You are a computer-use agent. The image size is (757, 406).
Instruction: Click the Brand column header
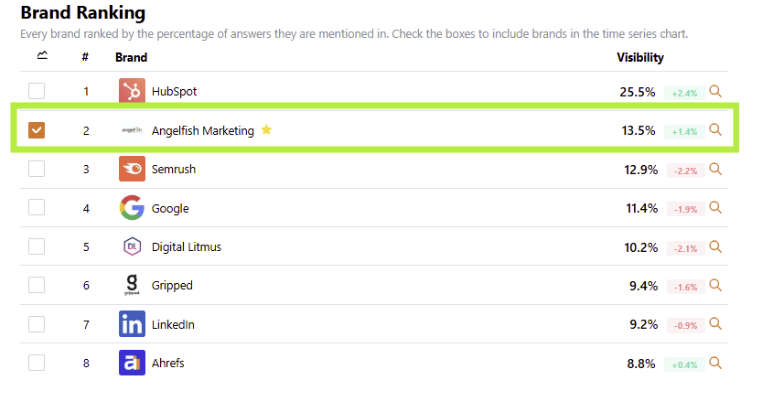[x=131, y=57]
